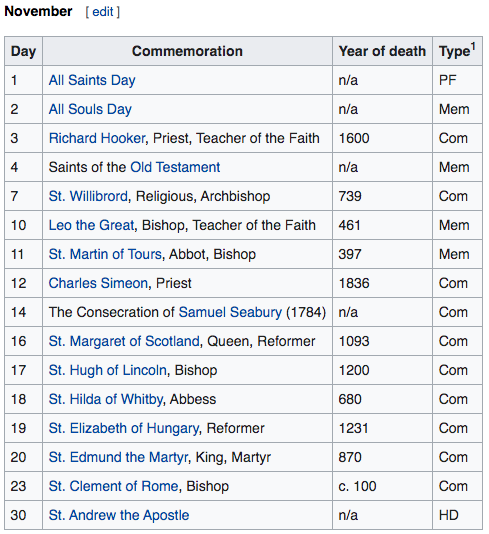Open the St. Edmund the Martyr link
Image resolution: width=489 pixels, height=534 pixels.
[x=118, y=457]
